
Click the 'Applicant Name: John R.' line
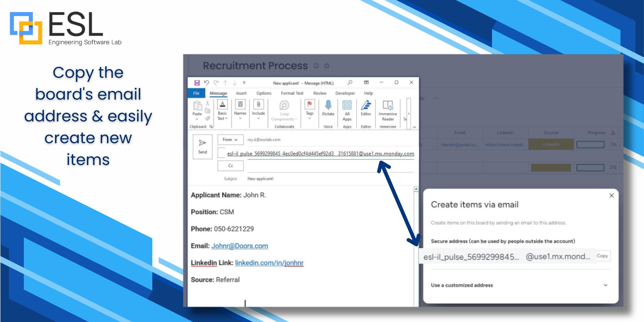click(x=228, y=195)
